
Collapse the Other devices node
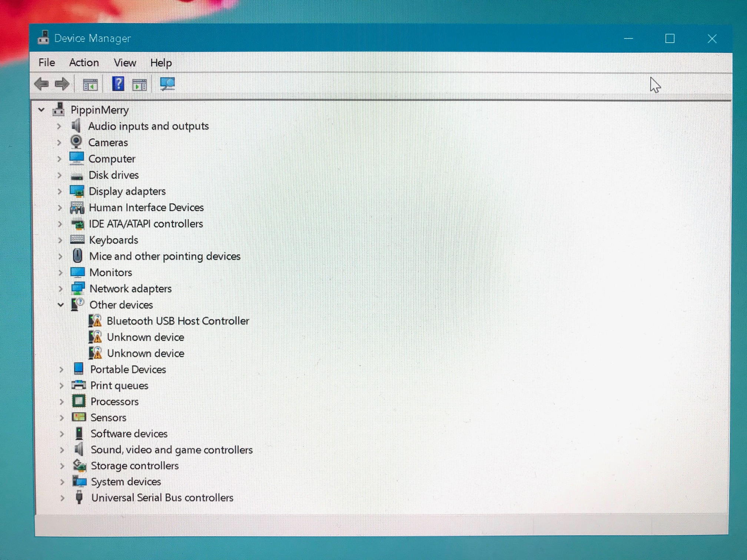(61, 305)
